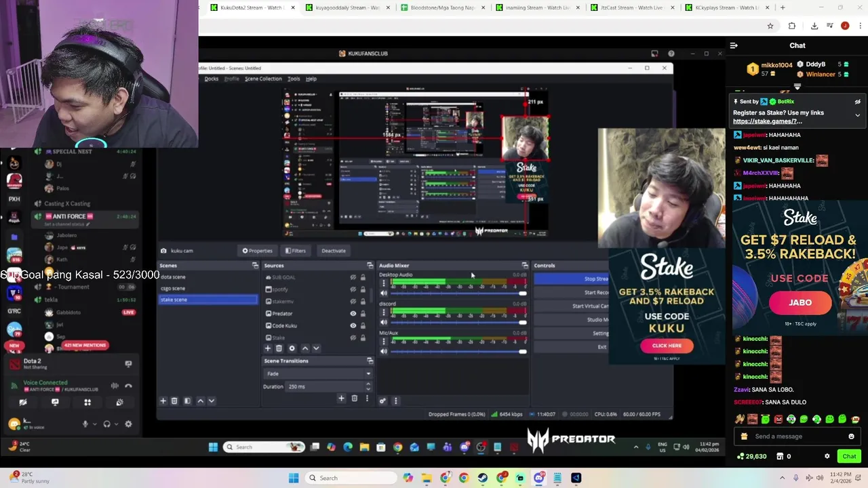Open scene filters icon in Scenes toolbar
This screenshot has height=488, width=868.
pos(187,401)
